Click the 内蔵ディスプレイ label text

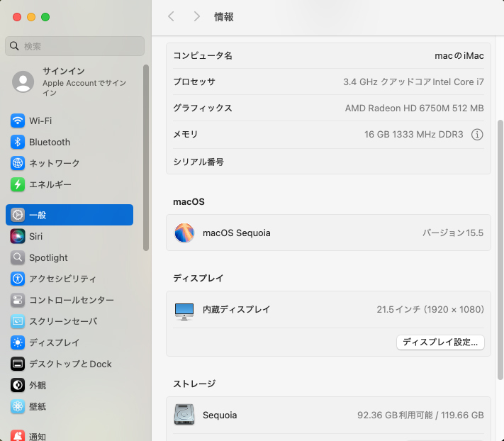pyautogui.click(x=236, y=309)
